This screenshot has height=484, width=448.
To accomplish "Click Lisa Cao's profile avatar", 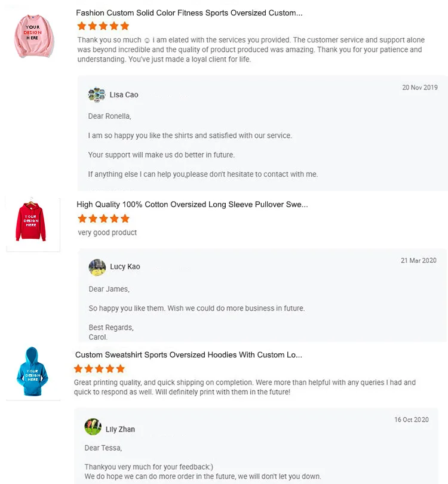I will point(97,94).
